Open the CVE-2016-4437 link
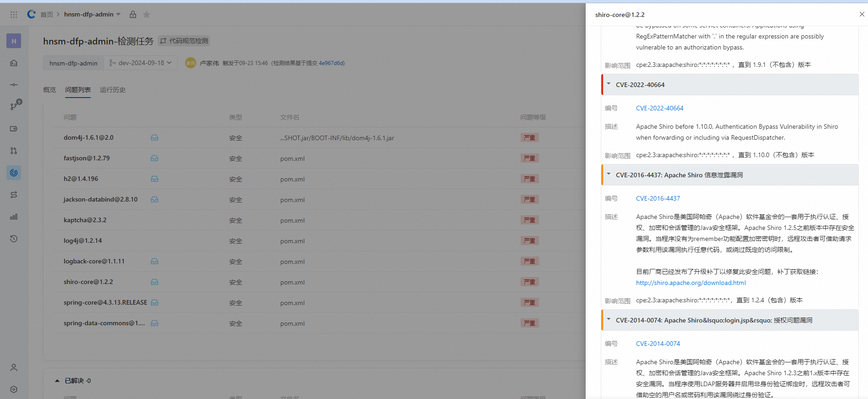Viewport: 868px width, 399px height. tap(658, 198)
